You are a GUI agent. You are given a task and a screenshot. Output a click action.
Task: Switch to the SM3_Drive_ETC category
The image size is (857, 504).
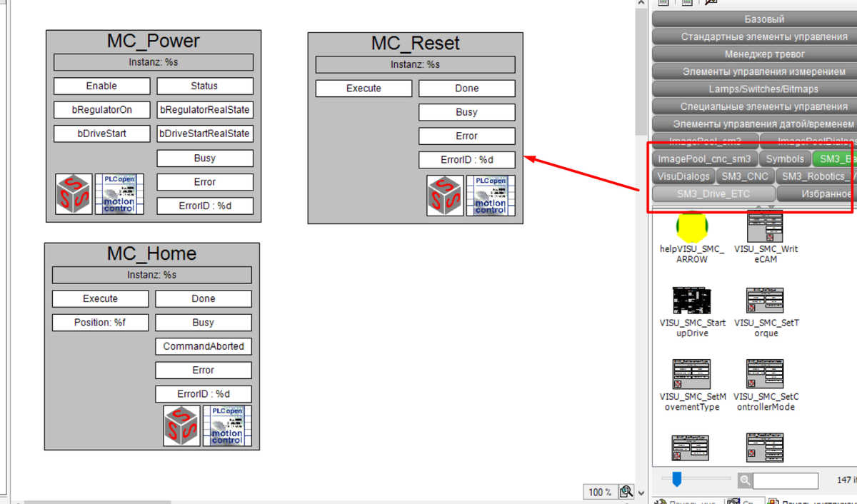713,194
